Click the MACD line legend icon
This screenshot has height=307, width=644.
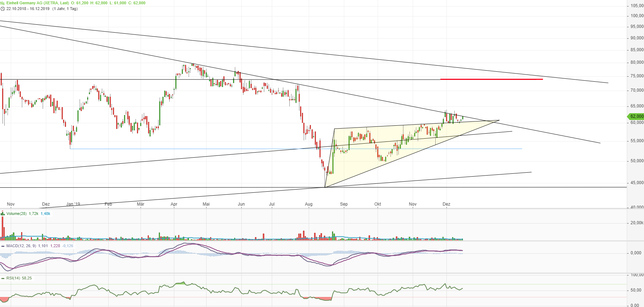pos(3,246)
